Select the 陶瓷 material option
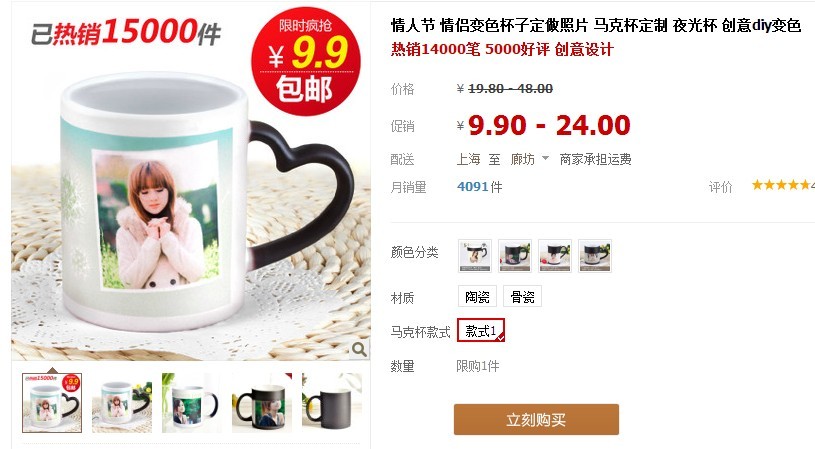The image size is (815, 449). click(477, 297)
